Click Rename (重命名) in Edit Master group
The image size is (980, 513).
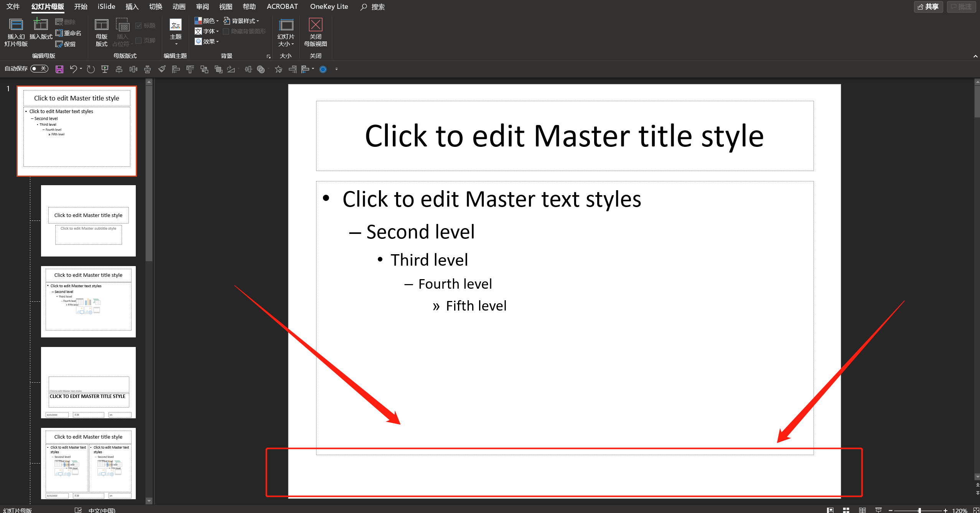(x=68, y=33)
